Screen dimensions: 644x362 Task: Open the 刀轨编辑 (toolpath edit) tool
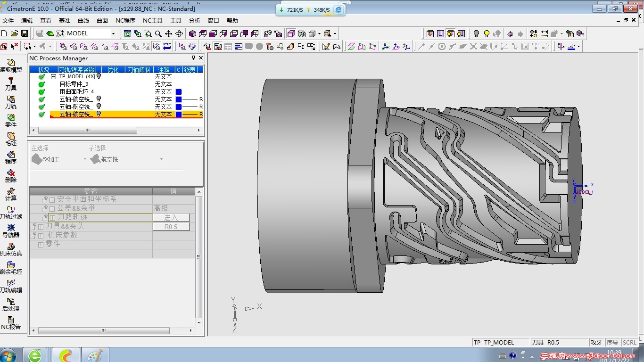coord(11,286)
